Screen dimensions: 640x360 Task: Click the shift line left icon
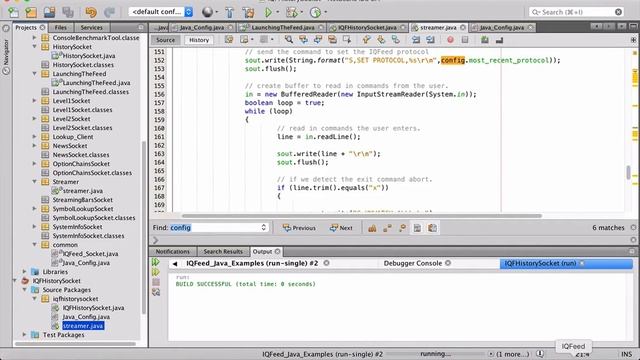coord(416,40)
